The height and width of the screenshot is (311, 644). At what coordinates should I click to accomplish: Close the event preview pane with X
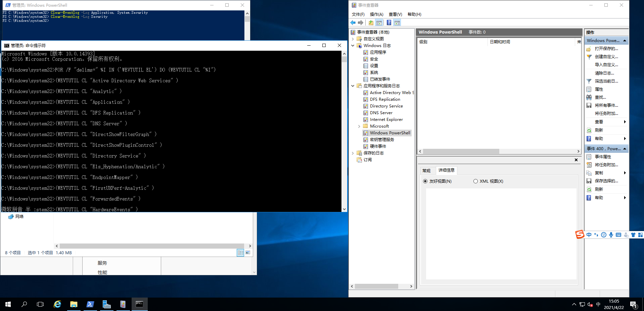tap(576, 160)
